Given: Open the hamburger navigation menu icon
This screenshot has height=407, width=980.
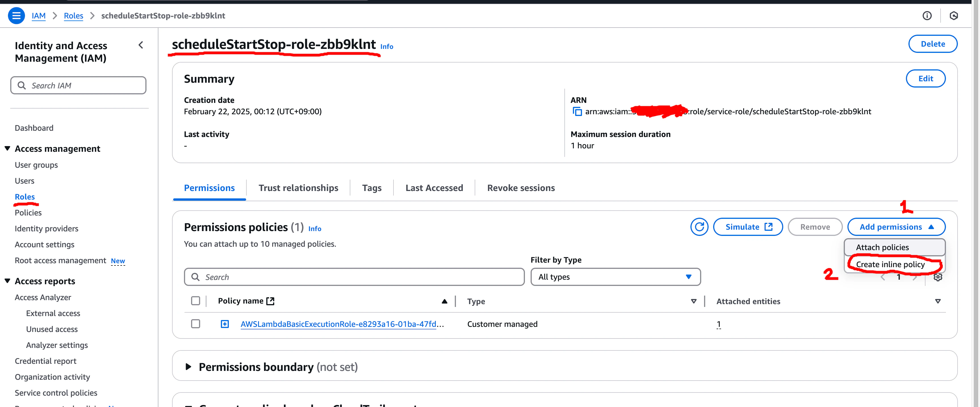Looking at the screenshot, I should 16,16.
